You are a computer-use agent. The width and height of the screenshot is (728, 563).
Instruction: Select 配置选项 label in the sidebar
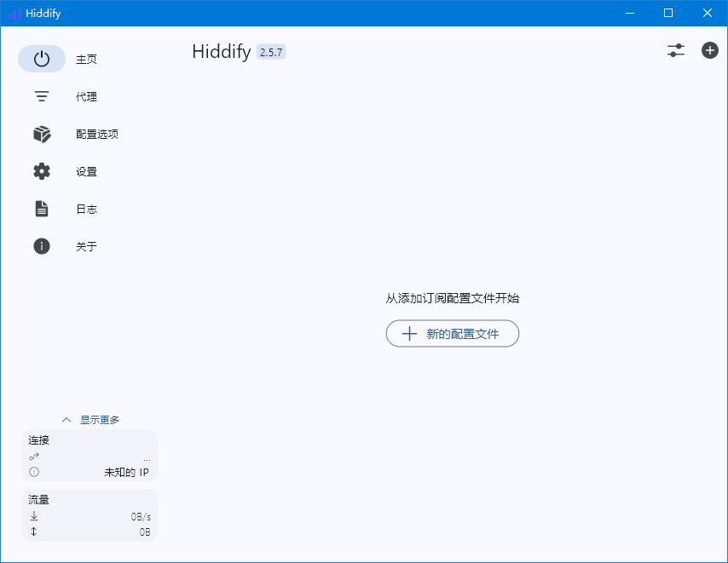pos(97,134)
